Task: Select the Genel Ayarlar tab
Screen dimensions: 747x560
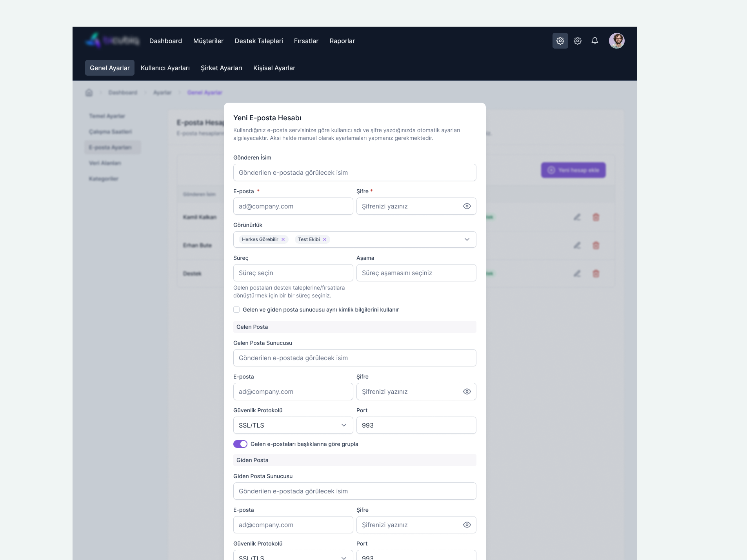Action: [x=110, y=68]
